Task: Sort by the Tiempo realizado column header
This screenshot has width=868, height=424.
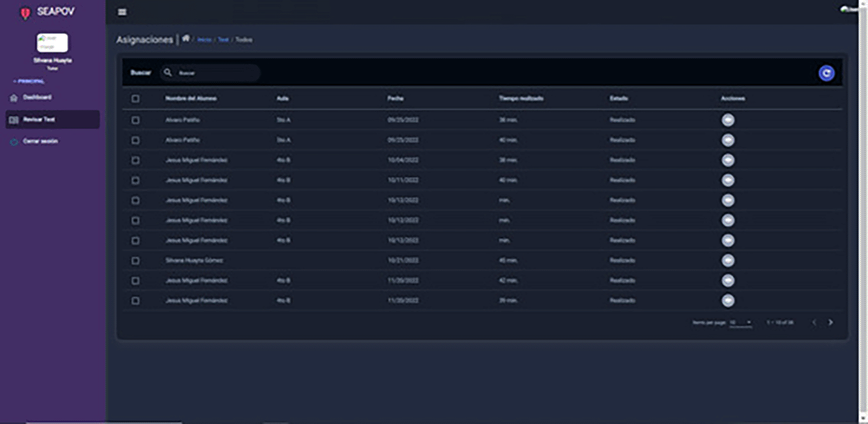Action: click(521, 98)
